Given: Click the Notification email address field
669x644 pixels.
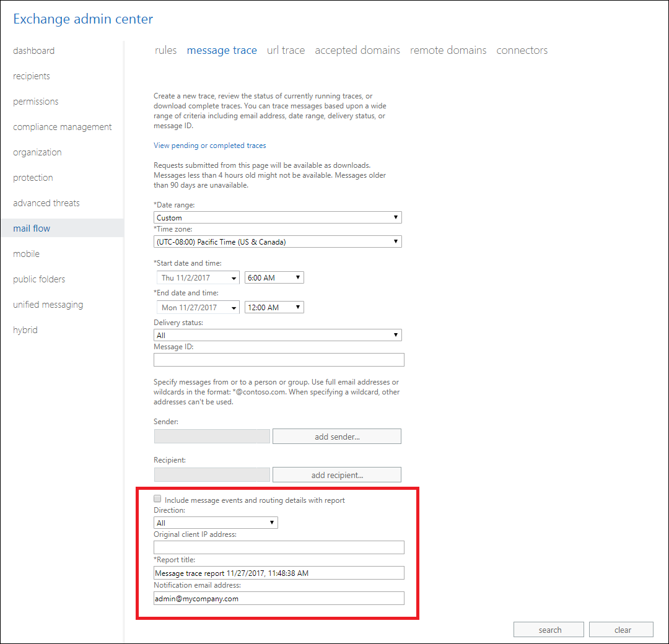Looking at the screenshot, I should pos(279,598).
